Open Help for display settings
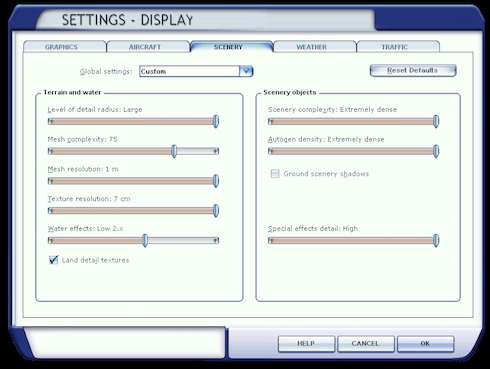 (306, 344)
